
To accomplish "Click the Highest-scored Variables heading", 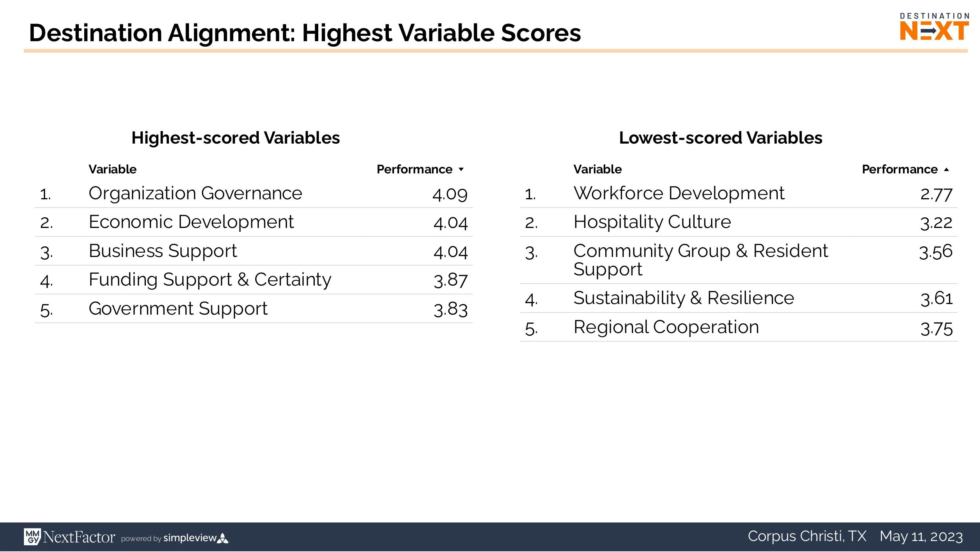I will tap(236, 138).
